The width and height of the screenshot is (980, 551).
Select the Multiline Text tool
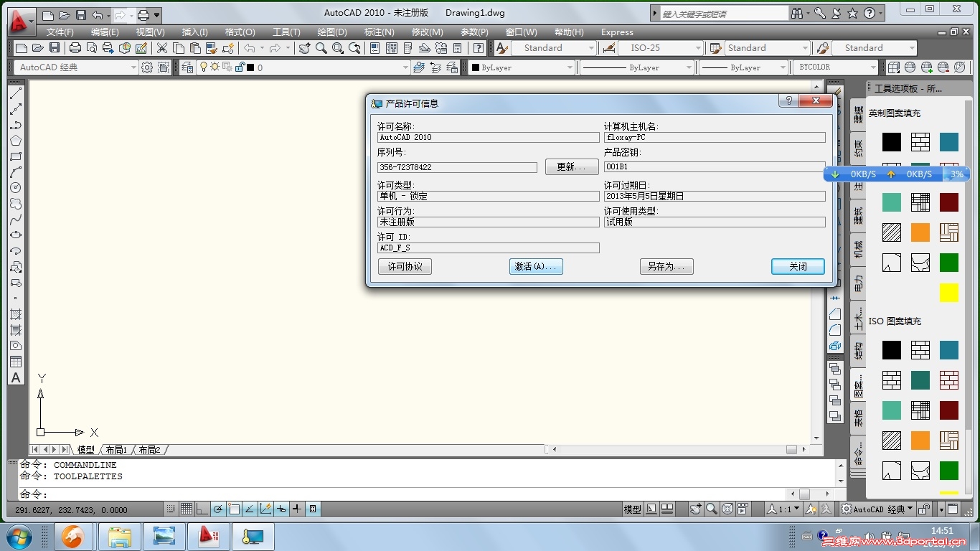(x=16, y=378)
